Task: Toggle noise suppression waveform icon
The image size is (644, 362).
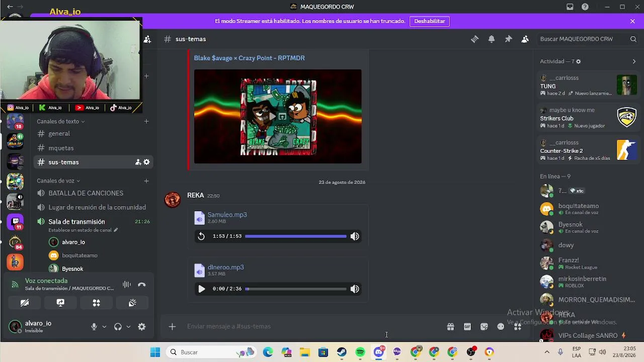Action: click(x=126, y=285)
